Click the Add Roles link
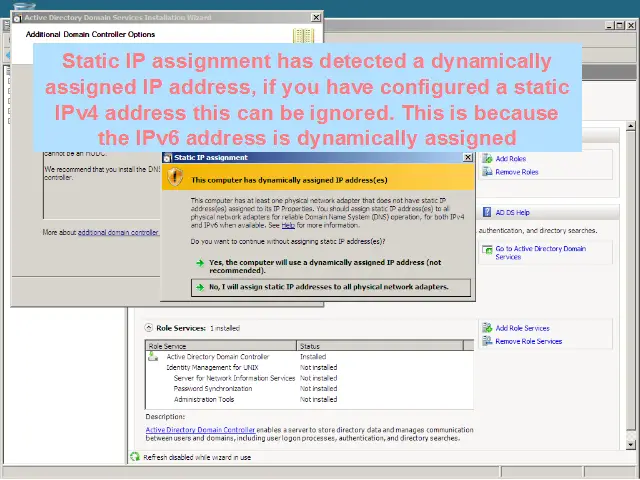This screenshot has width=640, height=480. (x=511, y=159)
